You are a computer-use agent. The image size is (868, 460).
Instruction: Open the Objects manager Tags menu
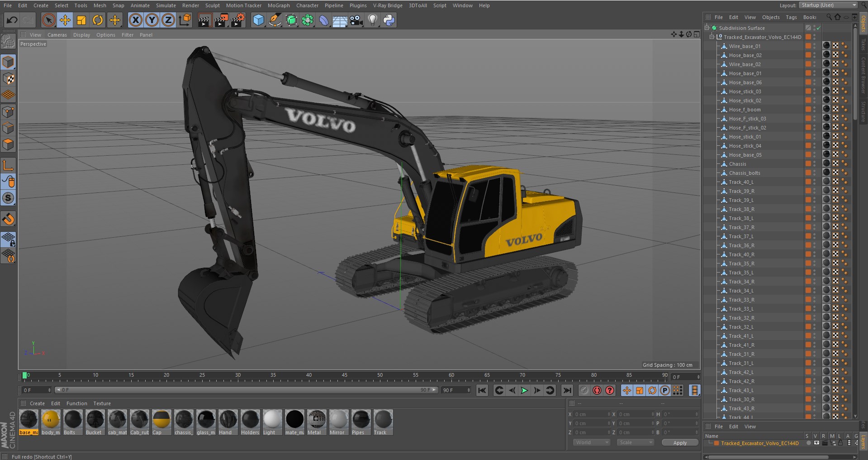[791, 17]
